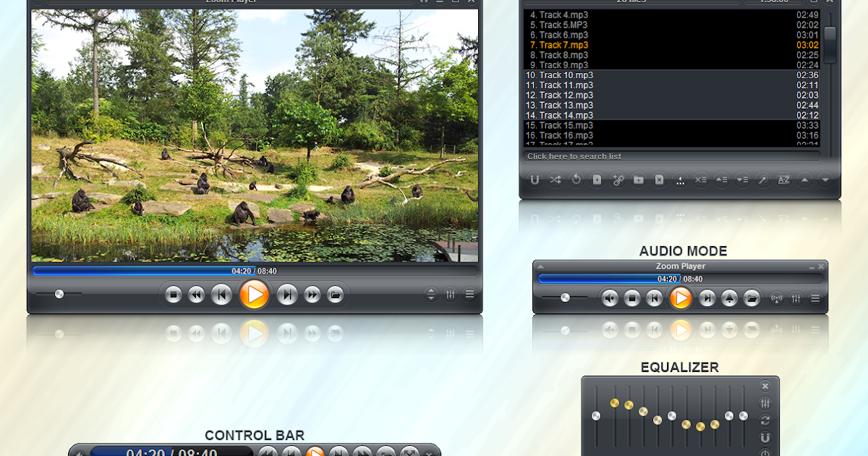This screenshot has height=456, width=868.
Task: Select Track 13.mp3 in playlist
Action: 672,106
